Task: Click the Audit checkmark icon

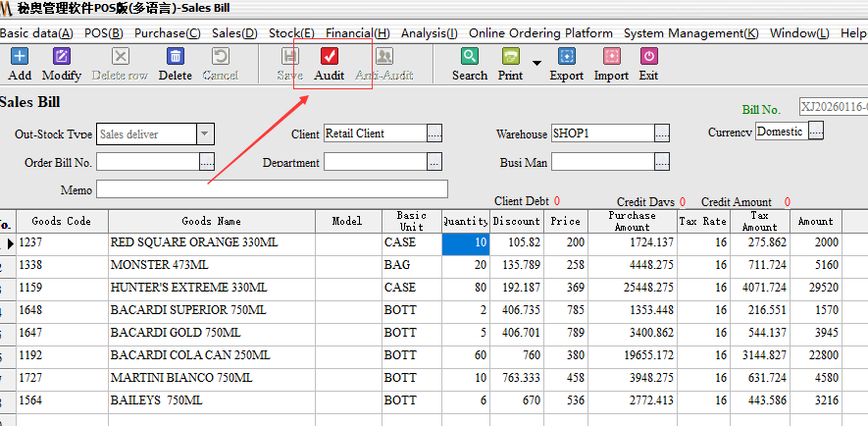Action: click(330, 57)
